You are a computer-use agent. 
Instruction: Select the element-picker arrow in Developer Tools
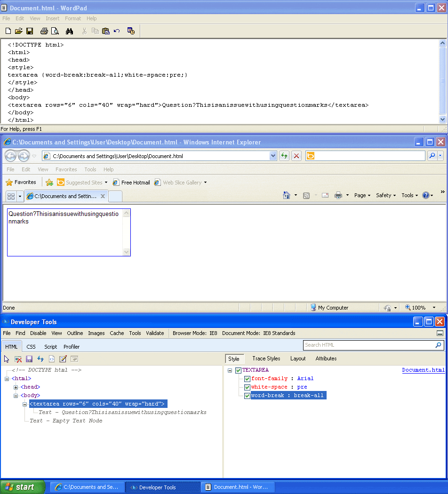[6, 359]
